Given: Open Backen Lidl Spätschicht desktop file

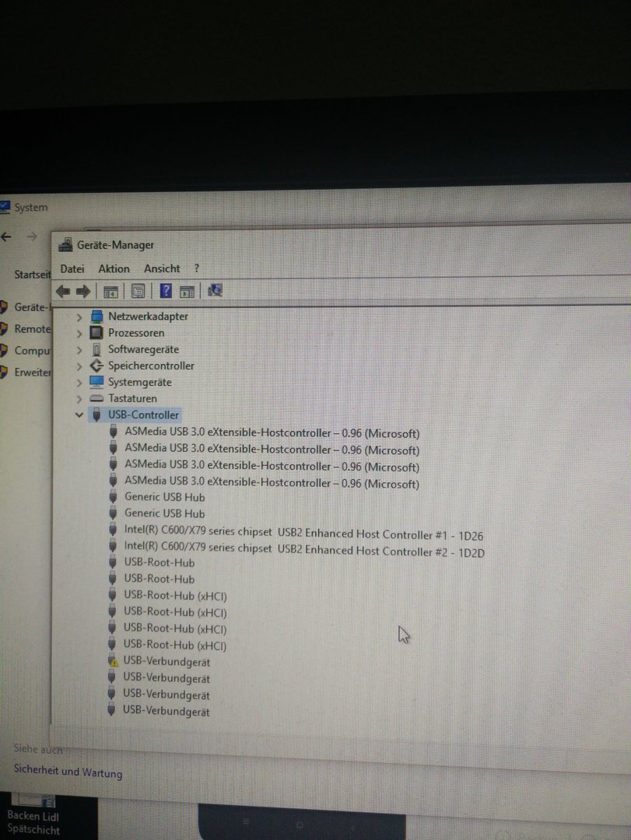Looking at the screenshot, I should (x=33, y=815).
